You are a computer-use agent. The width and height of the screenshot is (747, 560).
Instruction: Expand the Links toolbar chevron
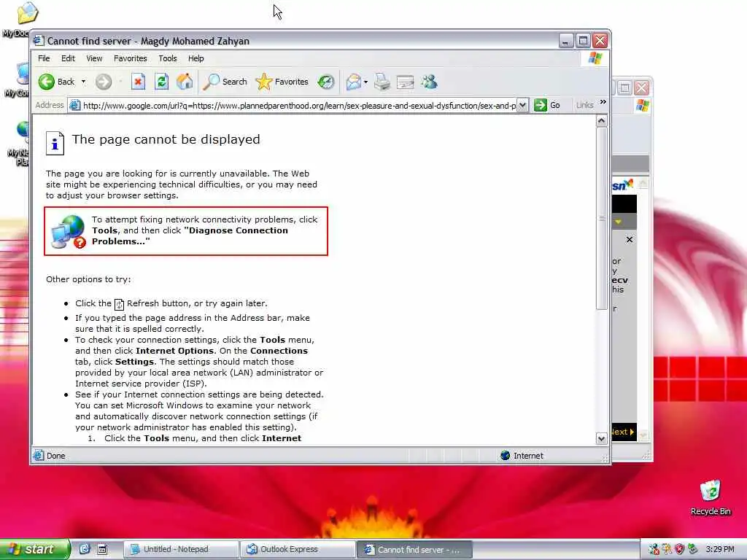coord(603,102)
